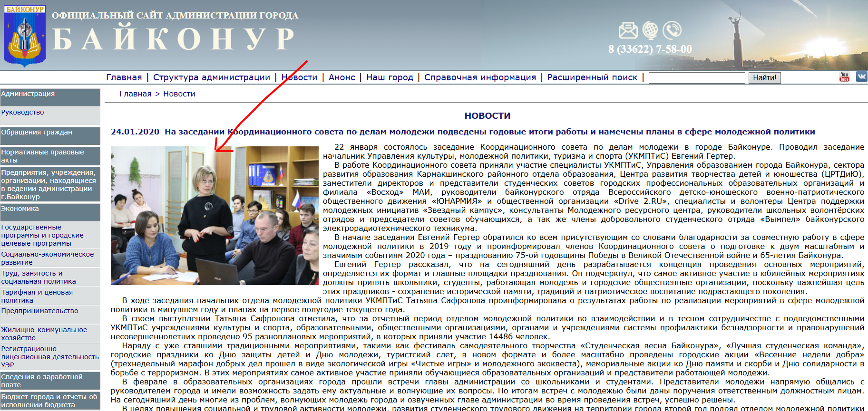Open the YouTube channel icon
Image resolution: width=868 pixels, height=411 pixels.
[x=844, y=77]
